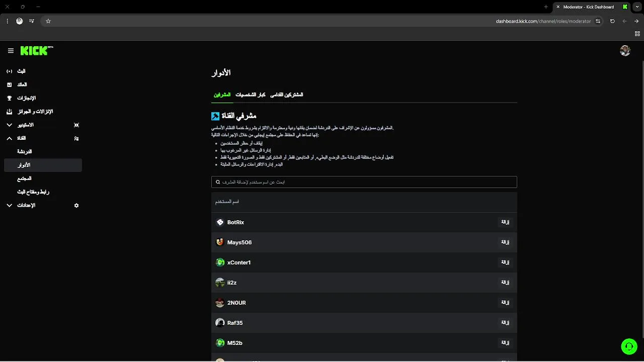Click the الإنزالات و الجوائز icon
Screen dimensions: 644x362
coord(9,112)
